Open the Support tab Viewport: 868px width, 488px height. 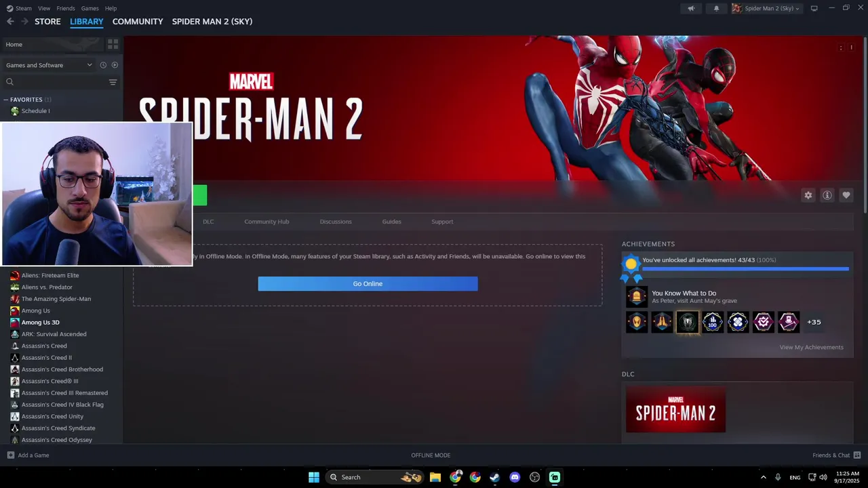click(442, 222)
